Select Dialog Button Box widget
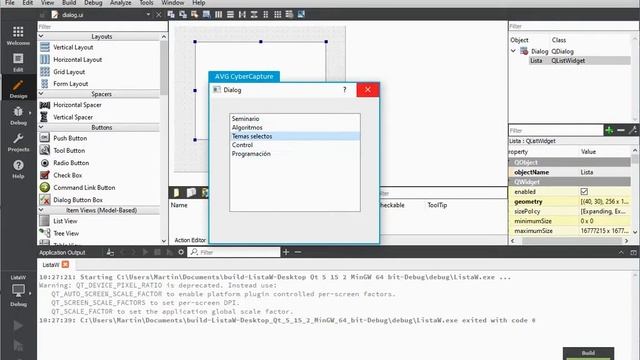 (x=78, y=200)
